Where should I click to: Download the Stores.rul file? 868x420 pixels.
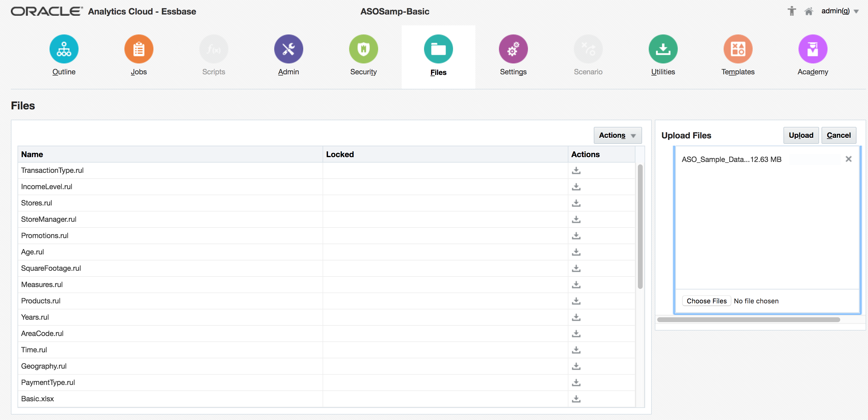(x=576, y=203)
